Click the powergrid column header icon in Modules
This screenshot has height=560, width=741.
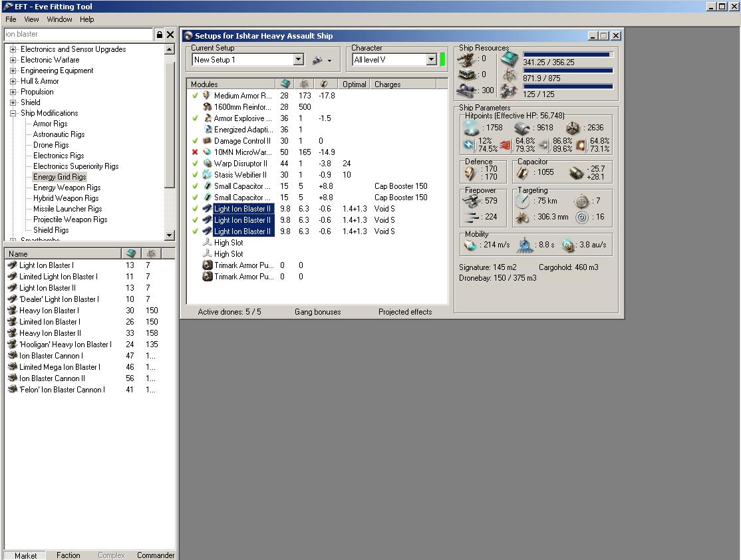pos(304,84)
